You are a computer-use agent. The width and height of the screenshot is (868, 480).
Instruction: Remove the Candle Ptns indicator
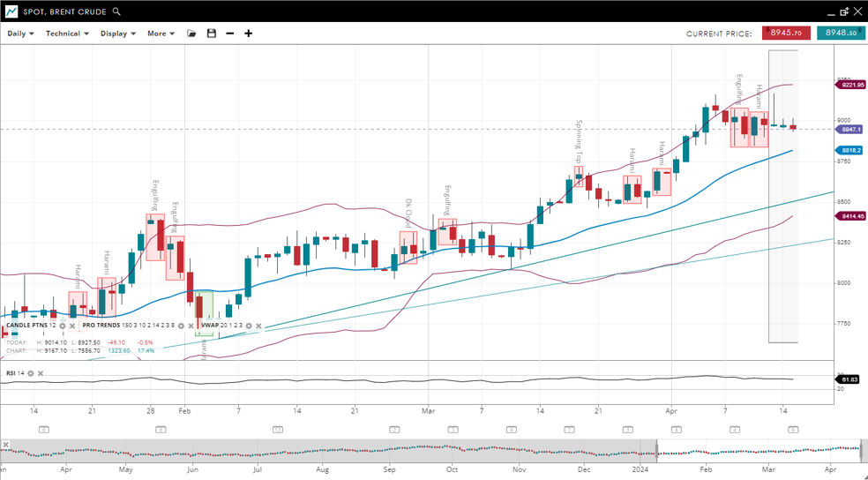[x=72, y=326]
